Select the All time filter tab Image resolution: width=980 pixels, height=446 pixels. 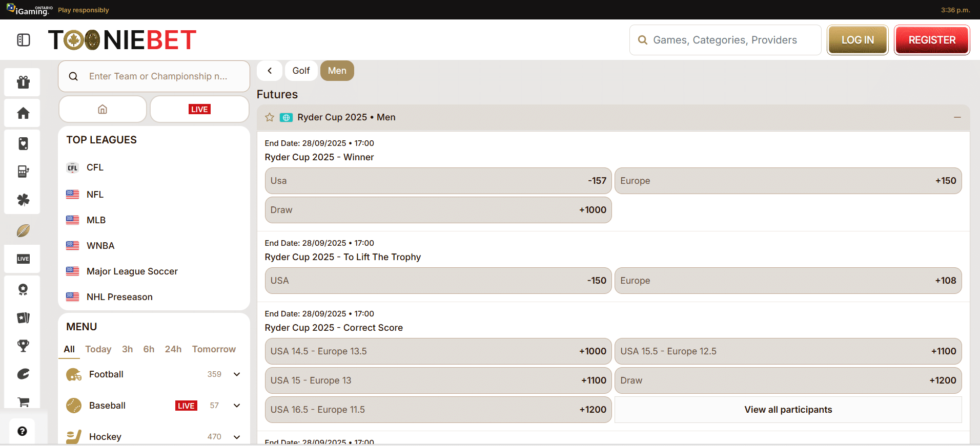[69, 349]
